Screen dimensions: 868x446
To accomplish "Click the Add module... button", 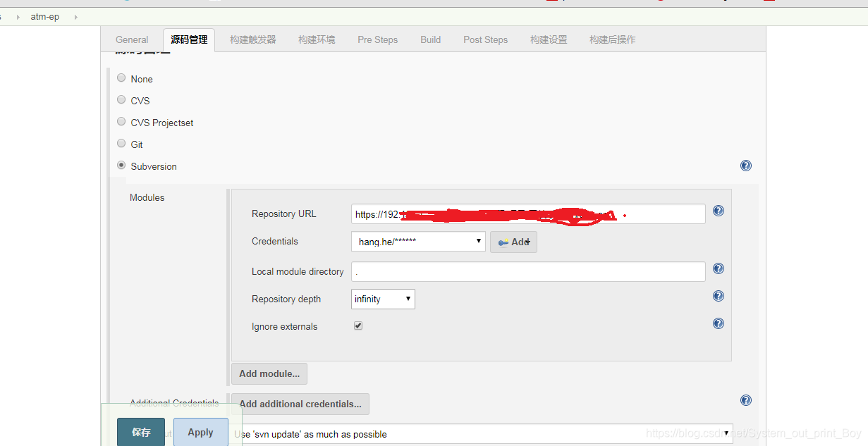I will click(269, 373).
